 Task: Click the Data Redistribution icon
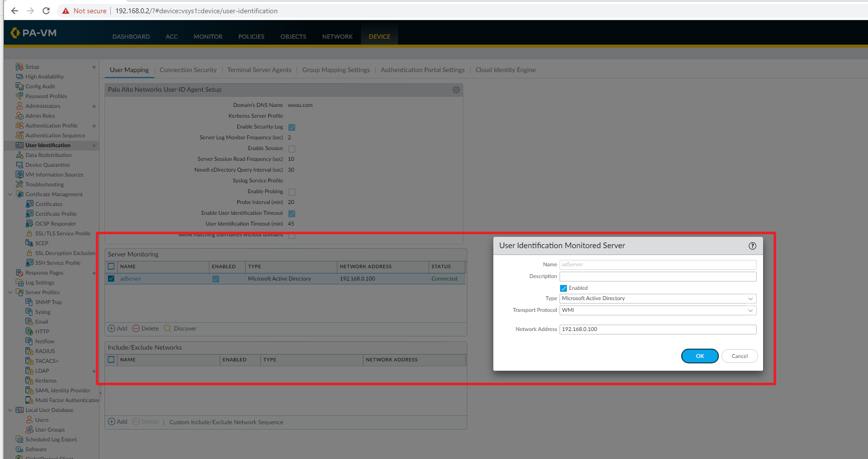(x=20, y=155)
